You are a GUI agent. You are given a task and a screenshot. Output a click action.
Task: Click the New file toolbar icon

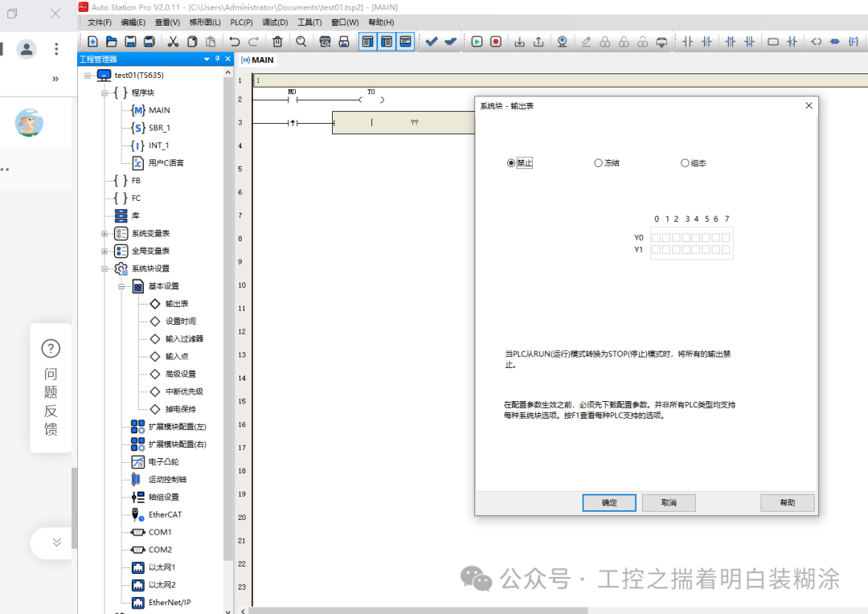point(93,42)
